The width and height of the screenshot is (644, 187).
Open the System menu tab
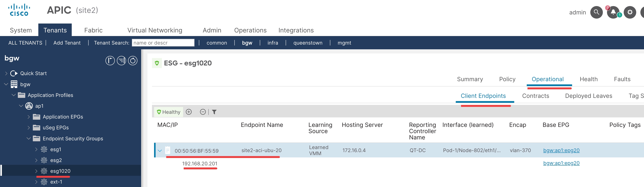[21, 30]
